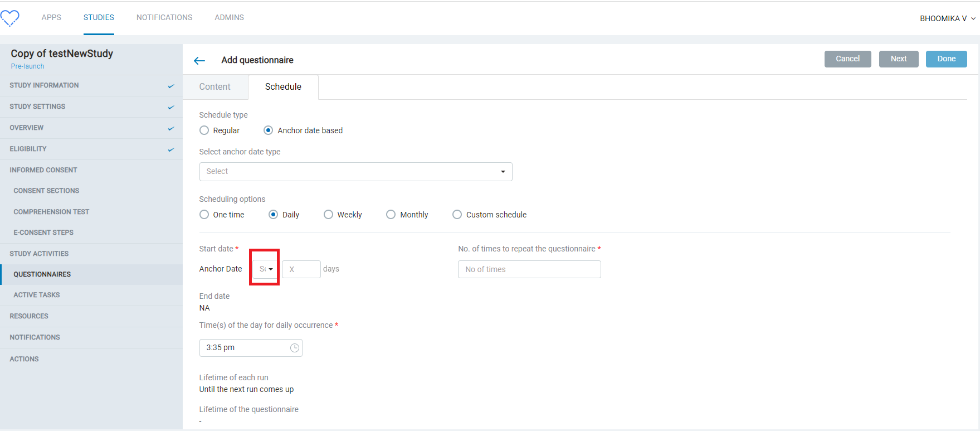Open STUDY INFORMATION in the sidebar

tap(91, 86)
